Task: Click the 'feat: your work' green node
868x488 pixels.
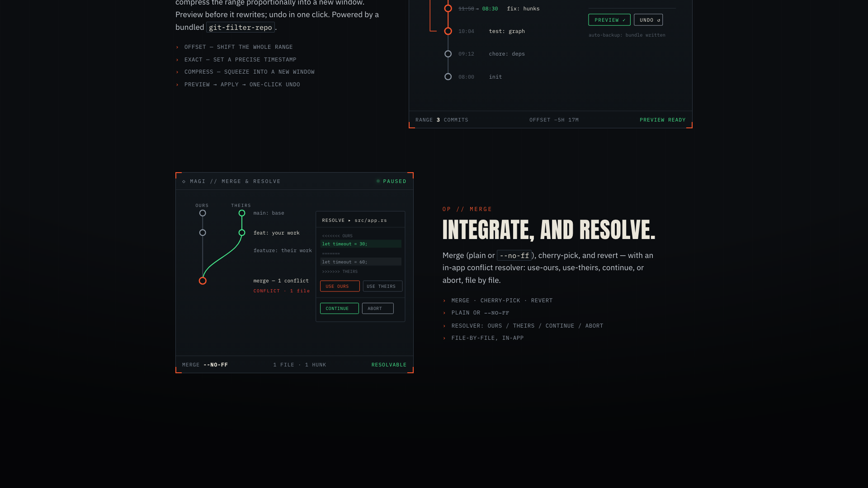Action: (242, 233)
